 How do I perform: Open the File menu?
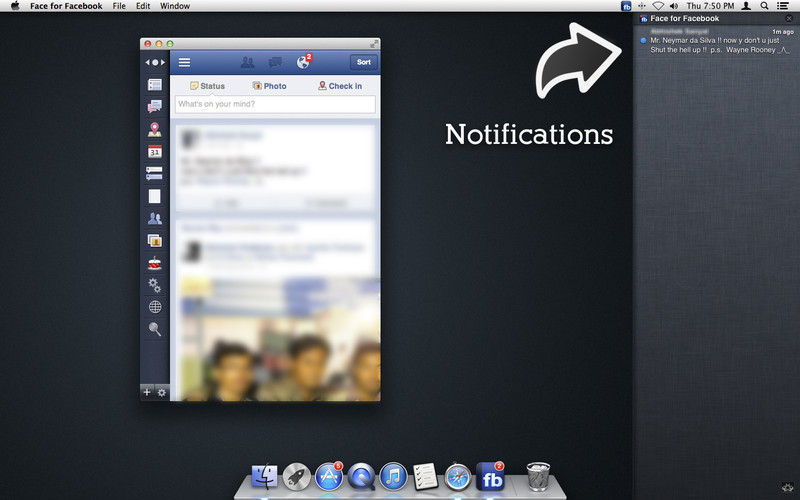[x=119, y=6]
